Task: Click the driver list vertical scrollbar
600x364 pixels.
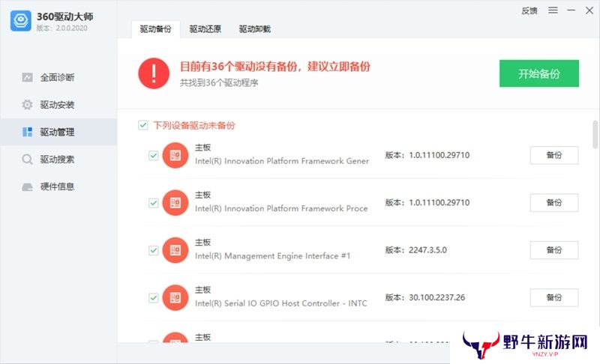Action: (x=595, y=135)
